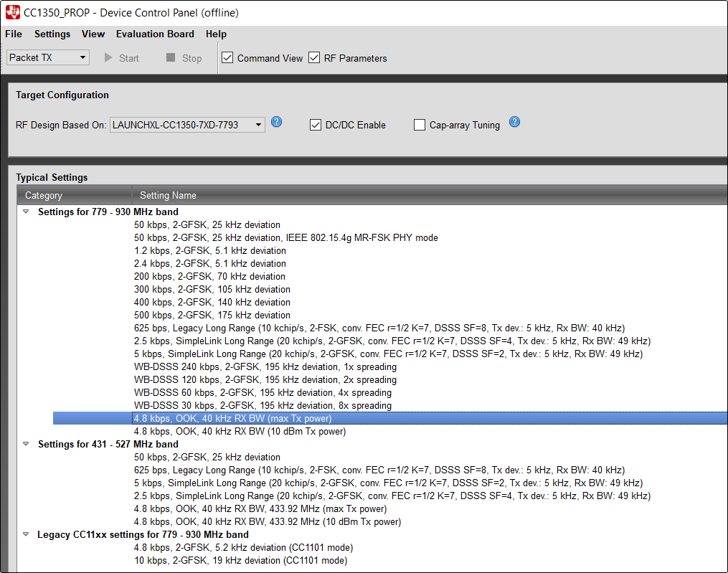728x573 pixels.
Task: Select 500 kbps, 2-GFSK, 175 kHz deviation
Action: click(x=212, y=316)
